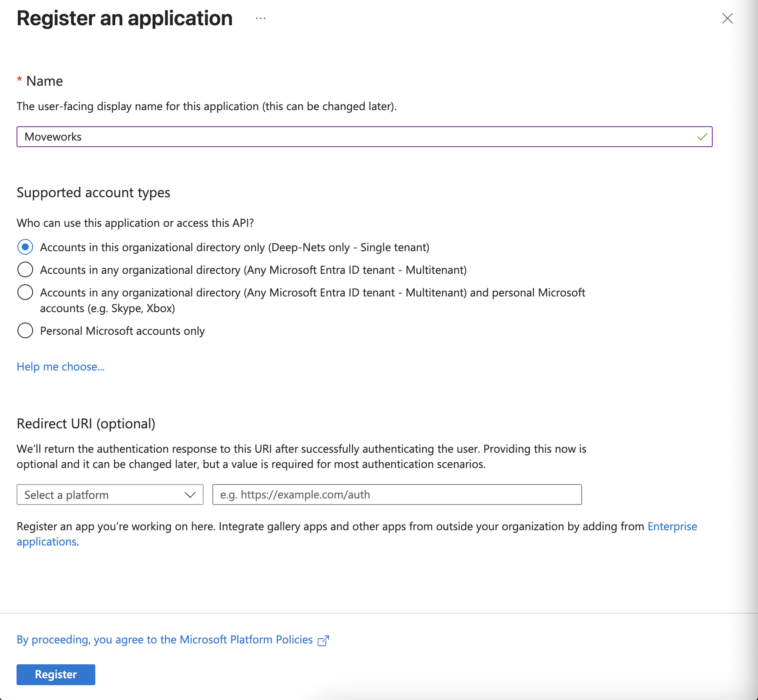Select Multitenant only organizational directory option
758x700 pixels.
point(25,269)
